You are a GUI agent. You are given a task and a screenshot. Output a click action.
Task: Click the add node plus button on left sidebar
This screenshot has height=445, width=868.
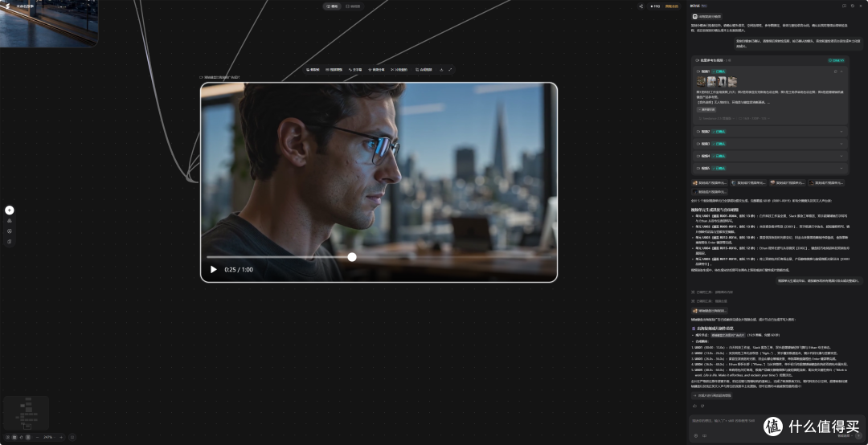pyautogui.click(x=10, y=210)
